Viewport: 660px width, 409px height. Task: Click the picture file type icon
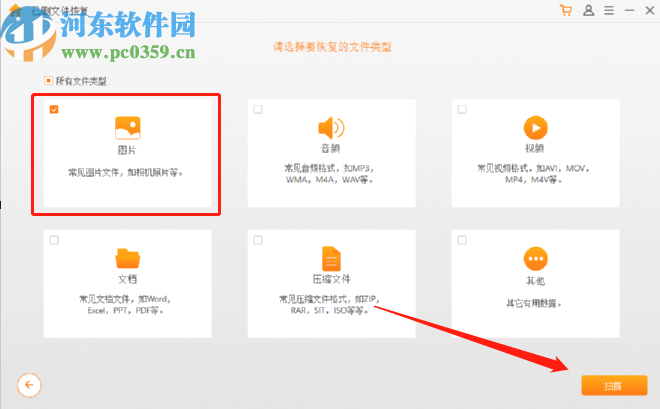coord(128,127)
